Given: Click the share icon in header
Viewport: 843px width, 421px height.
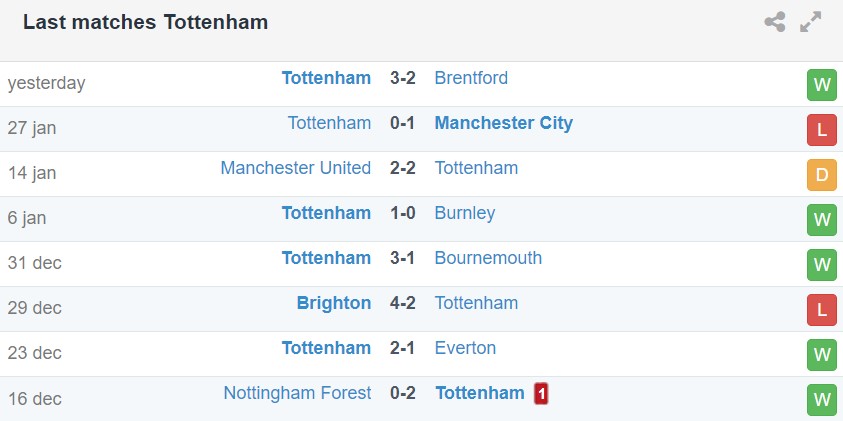Looking at the screenshot, I should (x=775, y=22).
